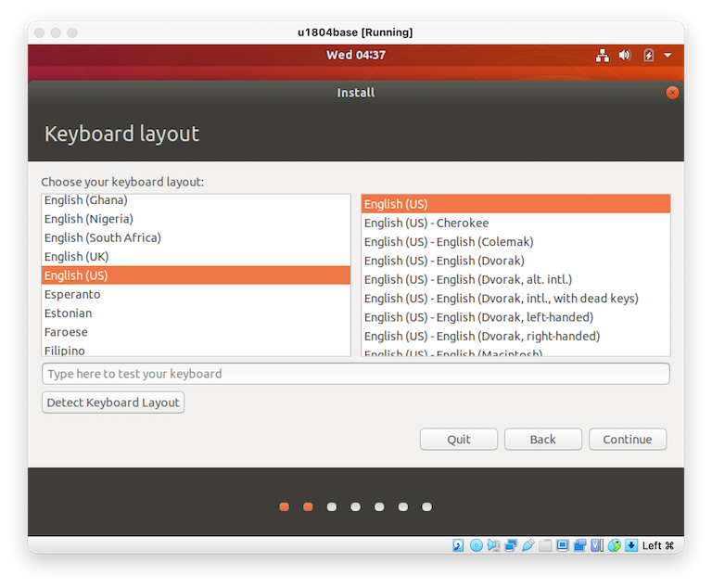This screenshot has height=588, width=712.
Task: Click the VirtualBox optical disc icon
Action: click(x=476, y=544)
